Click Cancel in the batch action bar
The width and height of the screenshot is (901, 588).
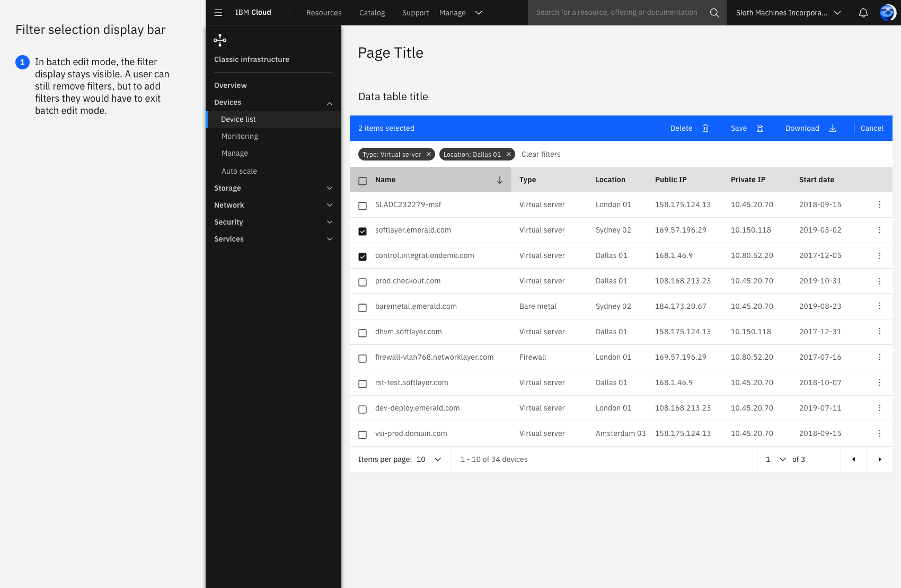click(872, 128)
